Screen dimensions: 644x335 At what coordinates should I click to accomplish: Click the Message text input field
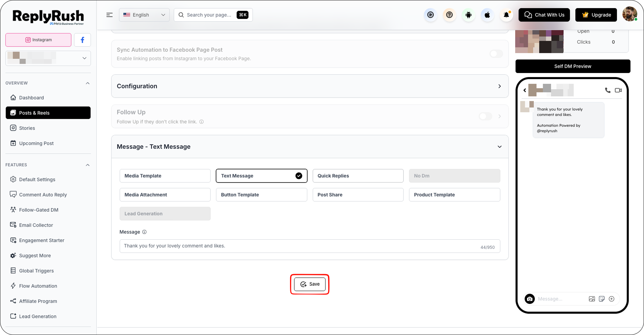310,246
